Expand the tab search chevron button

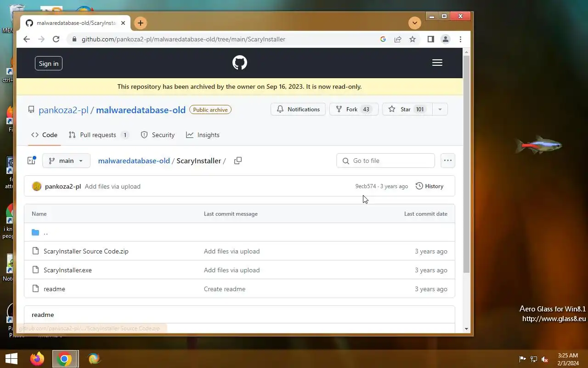(414, 23)
